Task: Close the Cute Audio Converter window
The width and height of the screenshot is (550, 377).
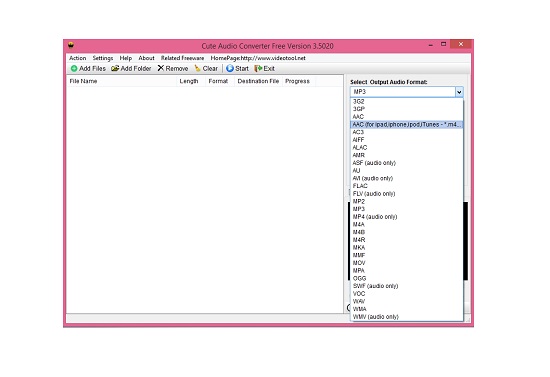Action: 461,44
